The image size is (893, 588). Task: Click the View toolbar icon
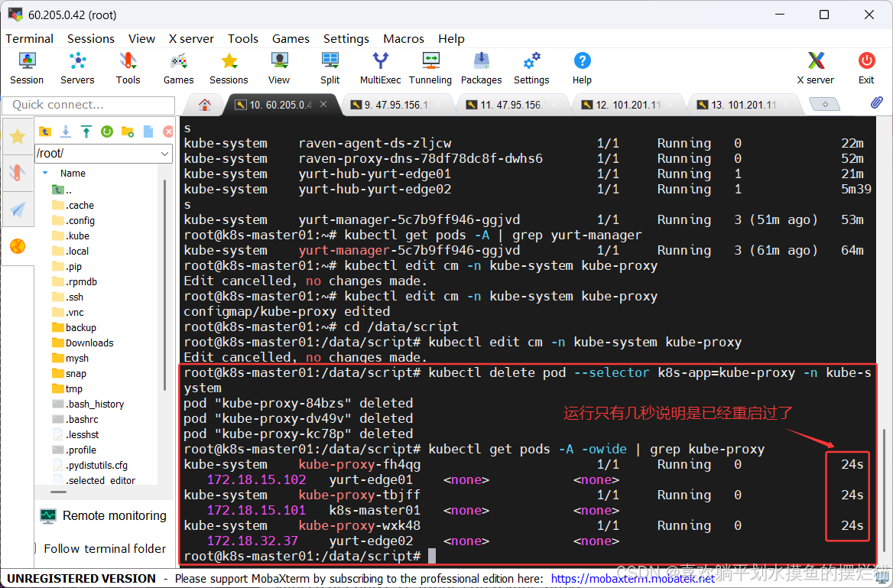click(279, 68)
